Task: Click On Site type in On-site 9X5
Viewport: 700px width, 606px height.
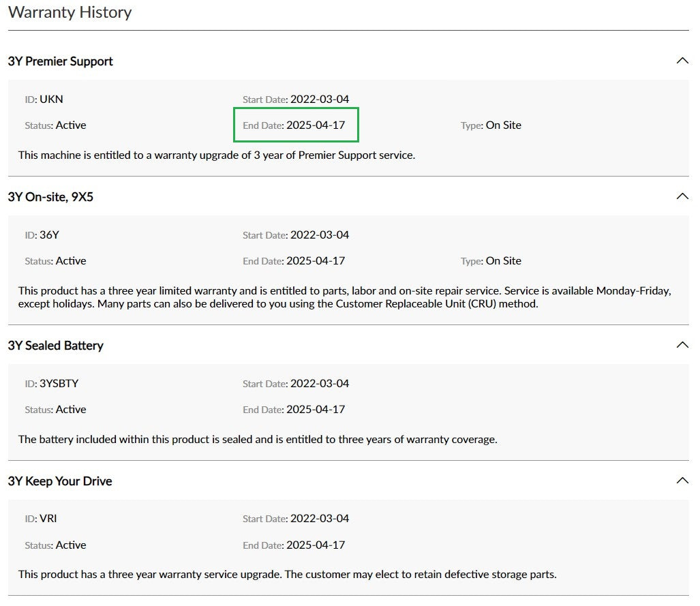Action: click(x=504, y=261)
